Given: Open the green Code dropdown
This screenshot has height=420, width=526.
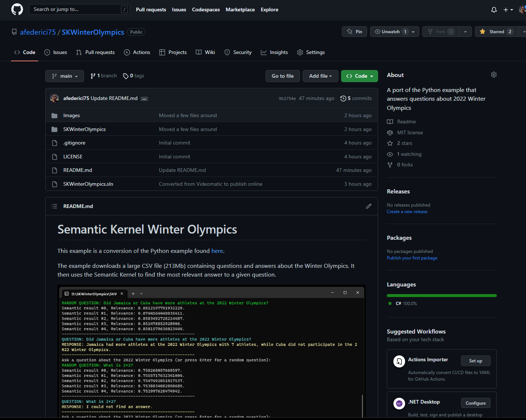Looking at the screenshot, I should (x=359, y=76).
